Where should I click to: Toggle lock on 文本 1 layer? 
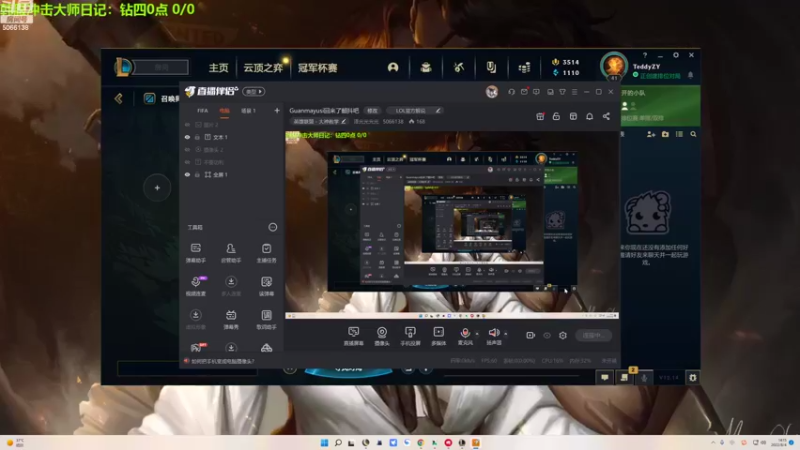[197, 137]
